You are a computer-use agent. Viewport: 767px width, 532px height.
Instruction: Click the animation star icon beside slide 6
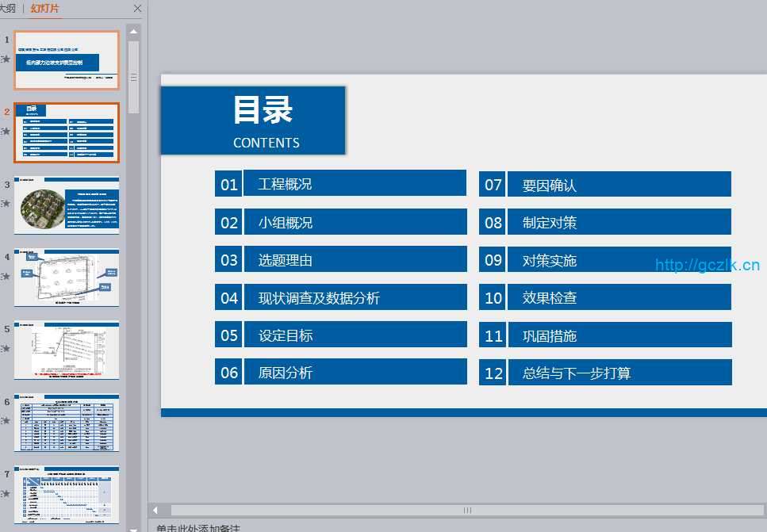coord(6,421)
